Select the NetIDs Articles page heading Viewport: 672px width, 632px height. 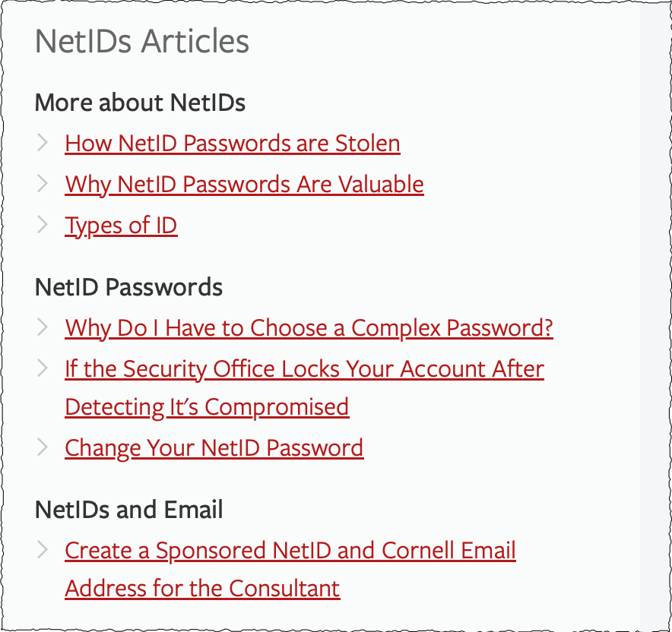(x=142, y=41)
